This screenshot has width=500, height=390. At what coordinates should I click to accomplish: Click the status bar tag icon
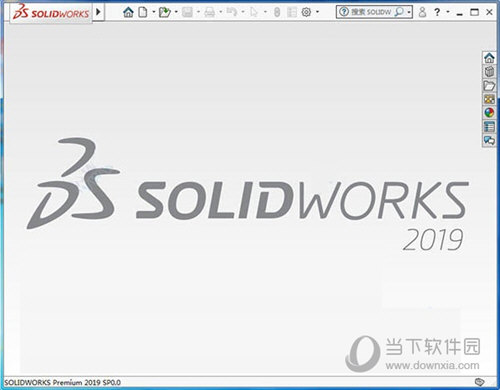pos(479,382)
